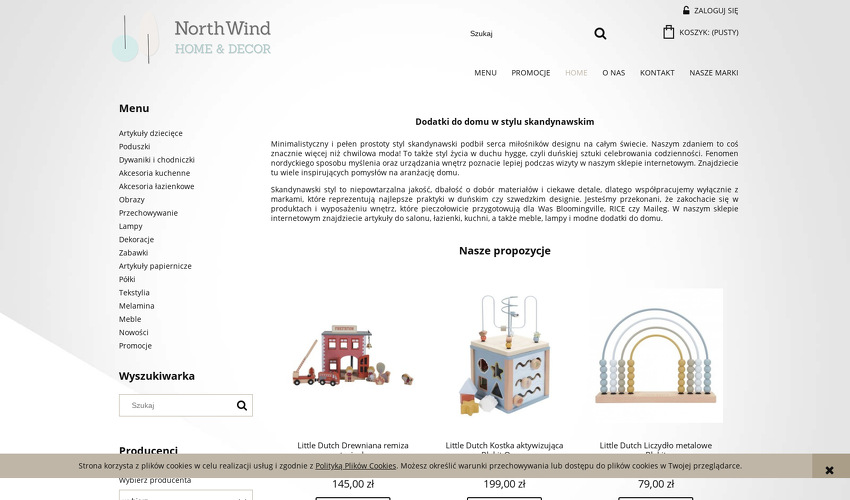Image resolution: width=850 pixels, height=500 pixels.
Task: Click the Dodatki do domu w stylu skandynawskim heading
Action: (x=505, y=122)
